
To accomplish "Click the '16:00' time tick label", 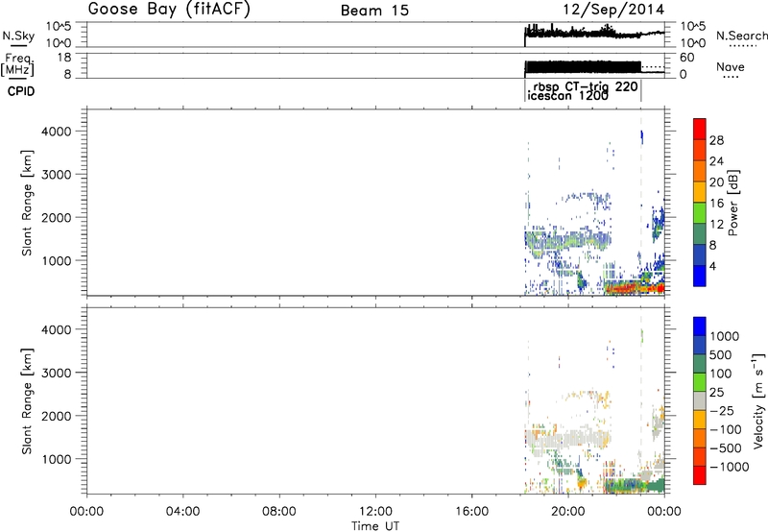I will pos(472,512).
